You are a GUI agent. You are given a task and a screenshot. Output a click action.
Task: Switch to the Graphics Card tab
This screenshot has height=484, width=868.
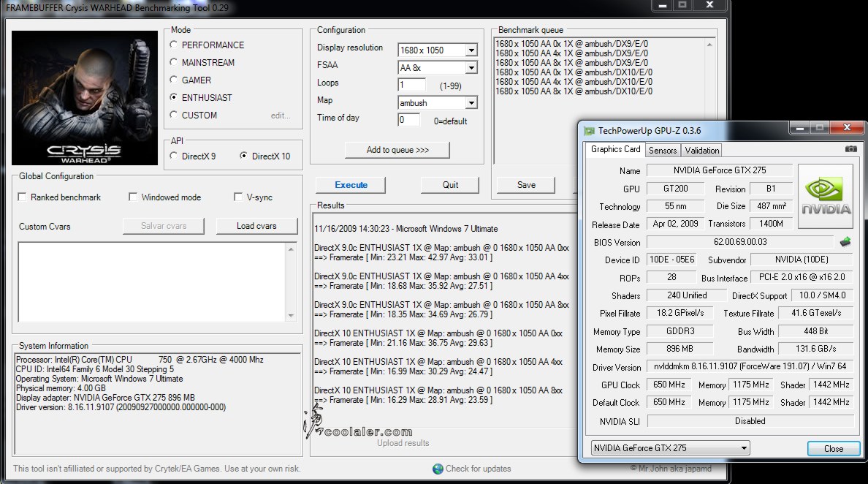click(615, 150)
